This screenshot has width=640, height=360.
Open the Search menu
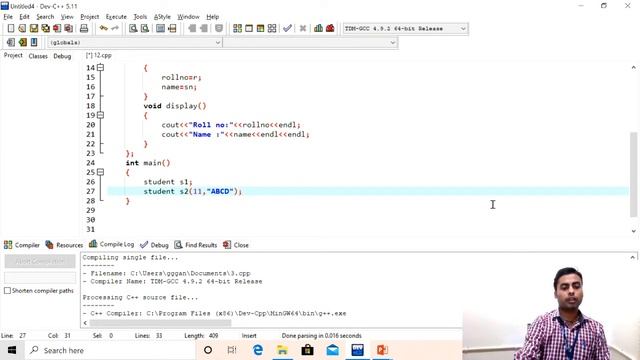click(x=45, y=17)
